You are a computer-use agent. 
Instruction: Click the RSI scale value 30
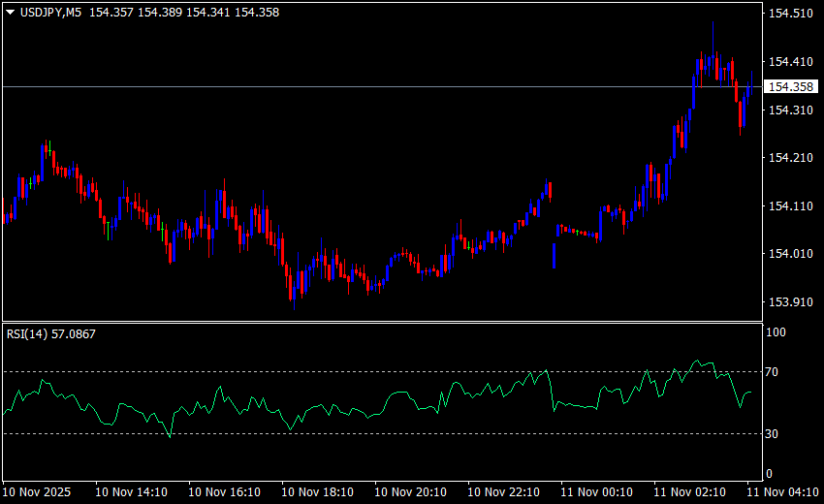[x=773, y=433]
